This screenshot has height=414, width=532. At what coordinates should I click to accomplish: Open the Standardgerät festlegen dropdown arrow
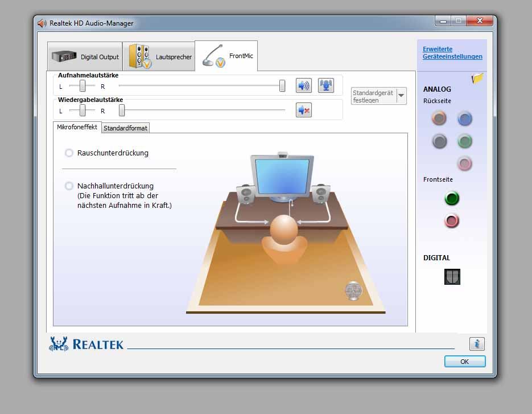(401, 96)
